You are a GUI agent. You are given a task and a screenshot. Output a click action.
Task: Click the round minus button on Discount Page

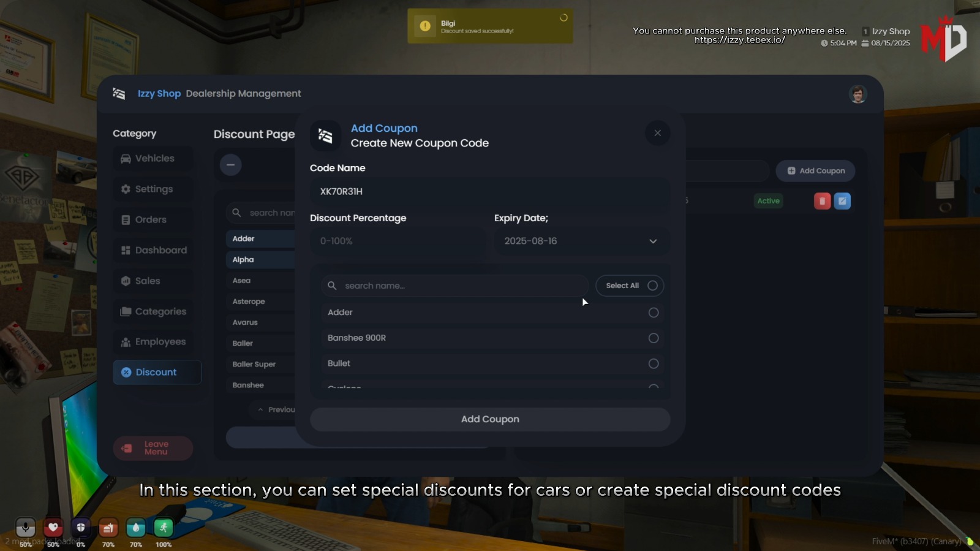[230, 165]
